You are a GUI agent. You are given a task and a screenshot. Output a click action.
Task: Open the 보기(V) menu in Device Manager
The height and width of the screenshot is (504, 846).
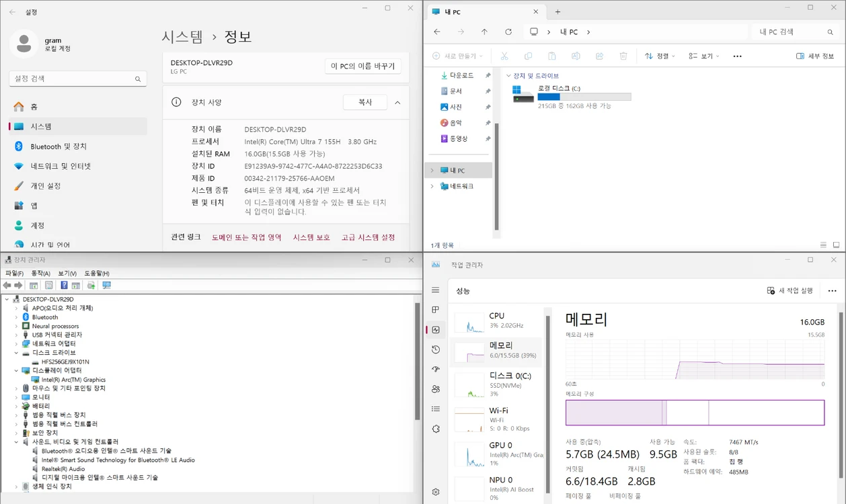point(67,274)
